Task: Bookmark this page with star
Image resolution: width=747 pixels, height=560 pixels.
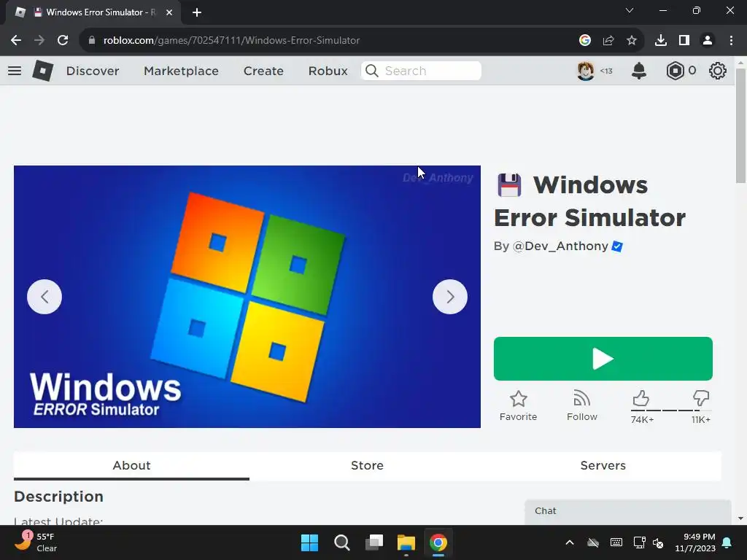Action: 632,41
